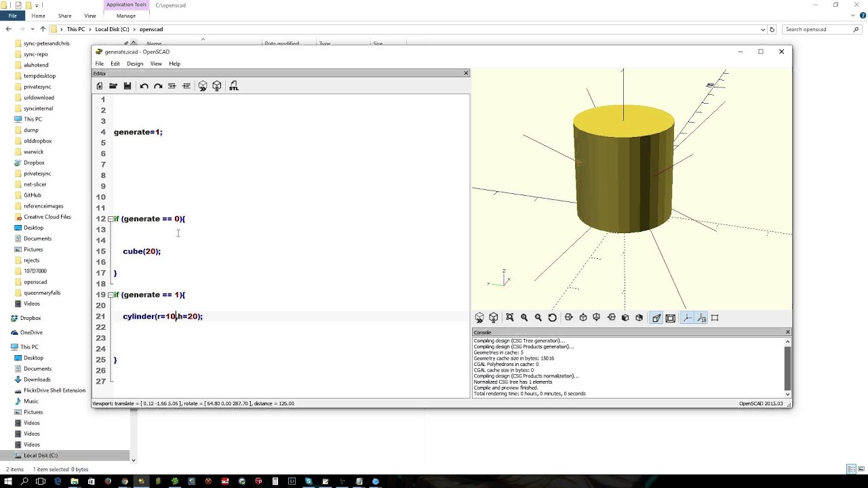Switch Explorer to large icons view
The height and width of the screenshot is (488, 868).
point(861,469)
